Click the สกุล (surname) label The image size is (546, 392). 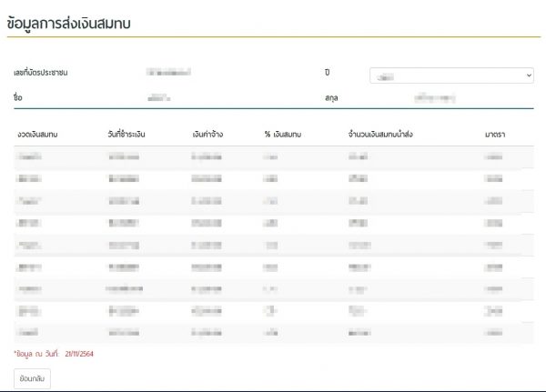click(x=330, y=95)
